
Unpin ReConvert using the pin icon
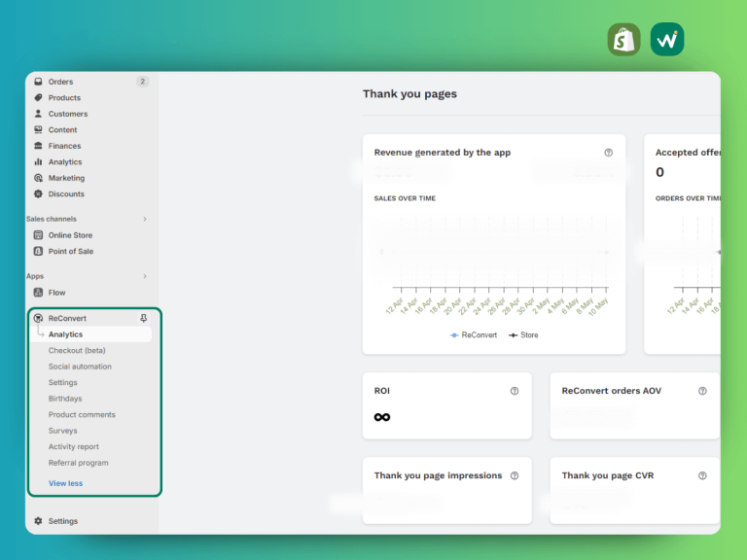click(x=143, y=318)
